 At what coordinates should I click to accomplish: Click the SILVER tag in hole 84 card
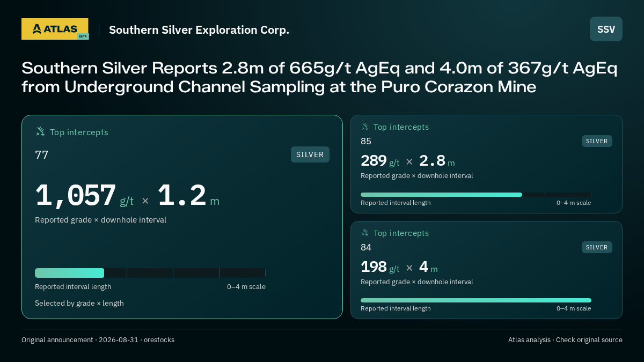(x=597, y=247)
